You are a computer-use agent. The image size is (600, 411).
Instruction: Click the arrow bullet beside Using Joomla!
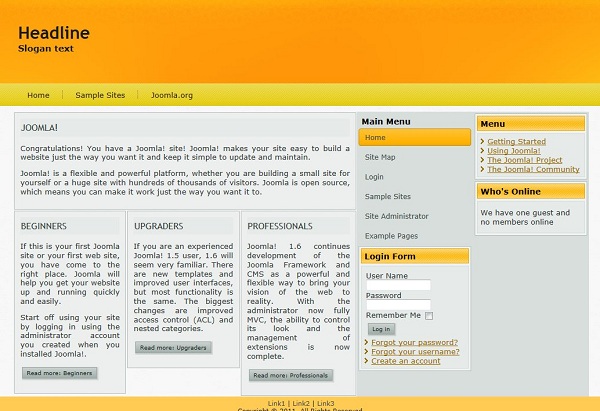(483, 151)
